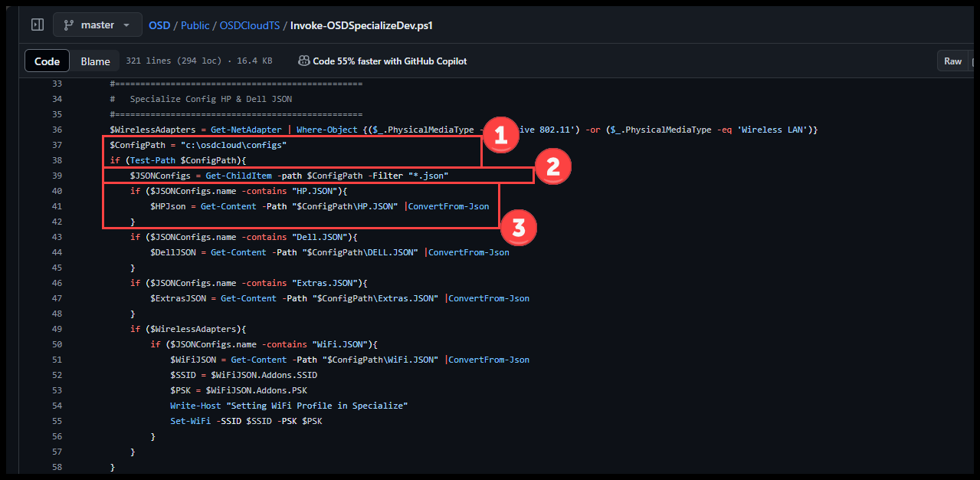
Task: Select line number 37
Action: coord(57,144)
